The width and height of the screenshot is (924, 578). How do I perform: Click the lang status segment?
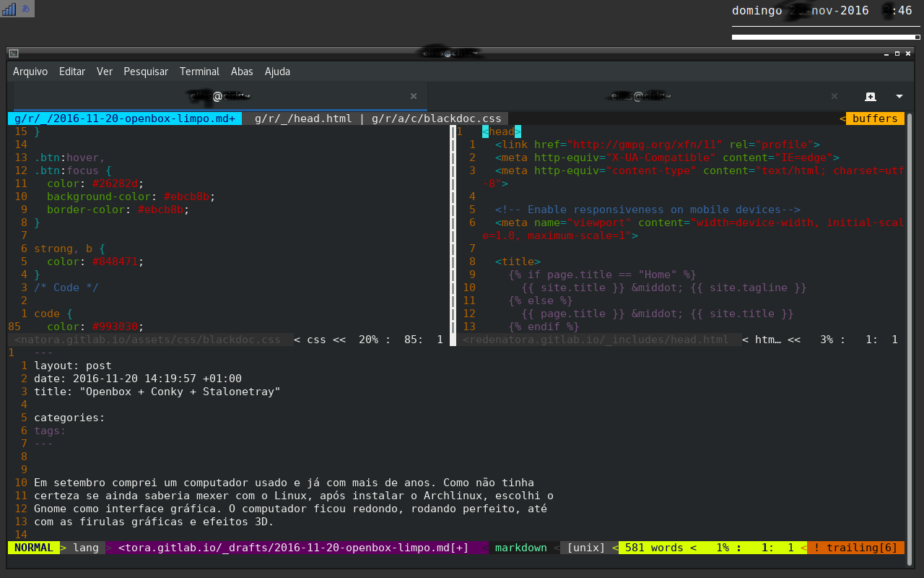(x=86, y=548)
